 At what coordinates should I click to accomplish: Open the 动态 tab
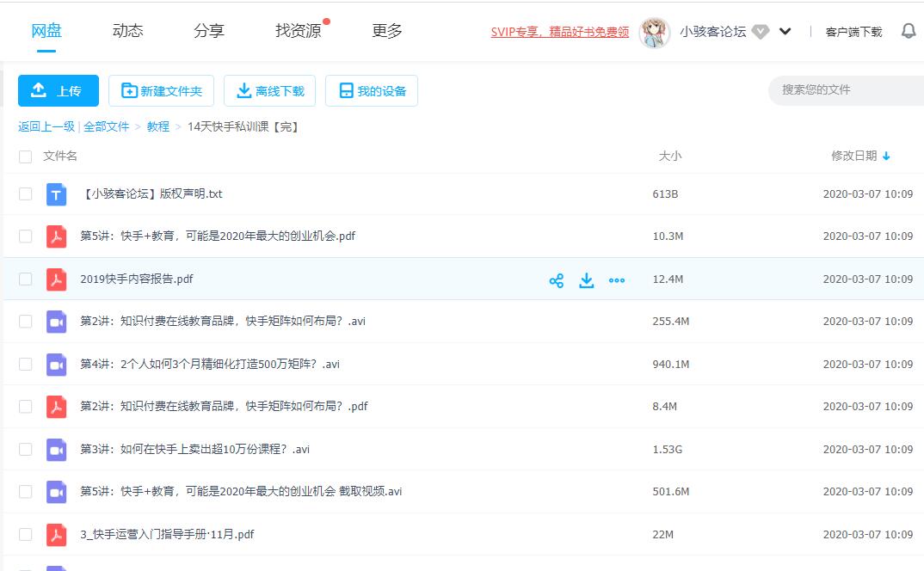click(128, 31)
